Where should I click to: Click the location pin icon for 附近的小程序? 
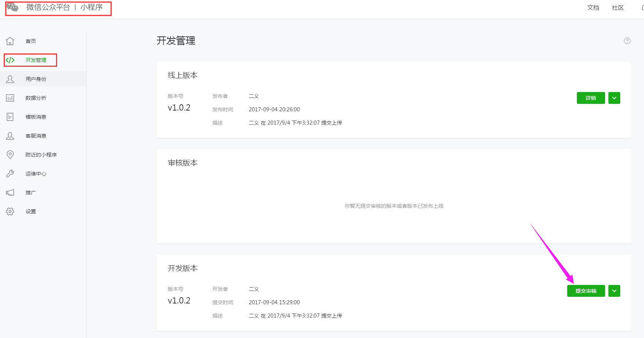click(10, 155)
